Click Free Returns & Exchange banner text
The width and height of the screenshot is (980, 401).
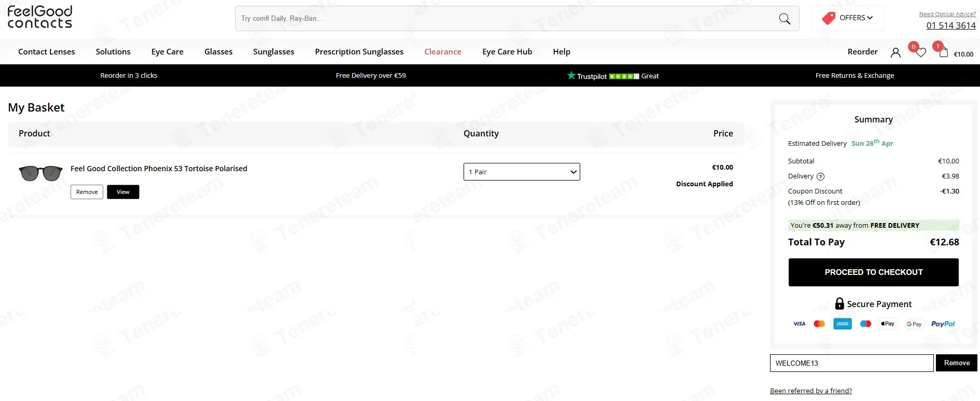tap(855, 76)
